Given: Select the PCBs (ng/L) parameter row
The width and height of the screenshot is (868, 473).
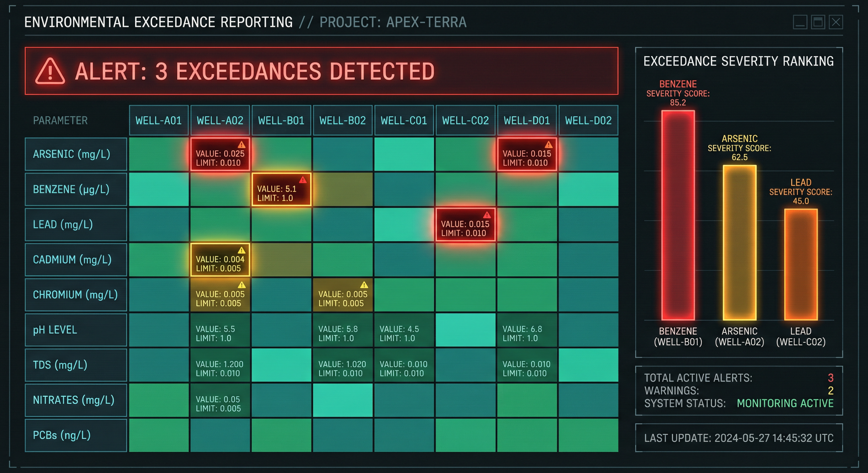Looking at the screenshot, I should tap(62, 435).
